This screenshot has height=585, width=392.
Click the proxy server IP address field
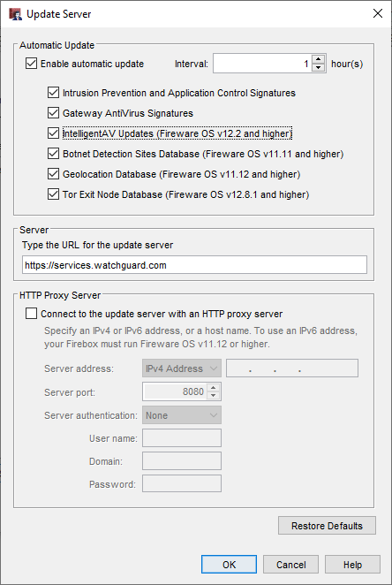pyautogui.click(x=292, y=368)
